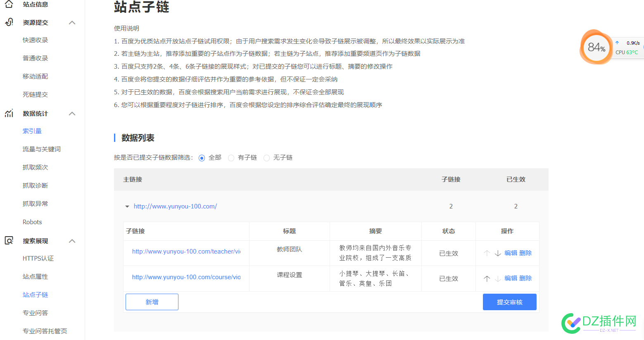
Task: Click the CPU 63°C temperature readout
Action: (627, 53)
